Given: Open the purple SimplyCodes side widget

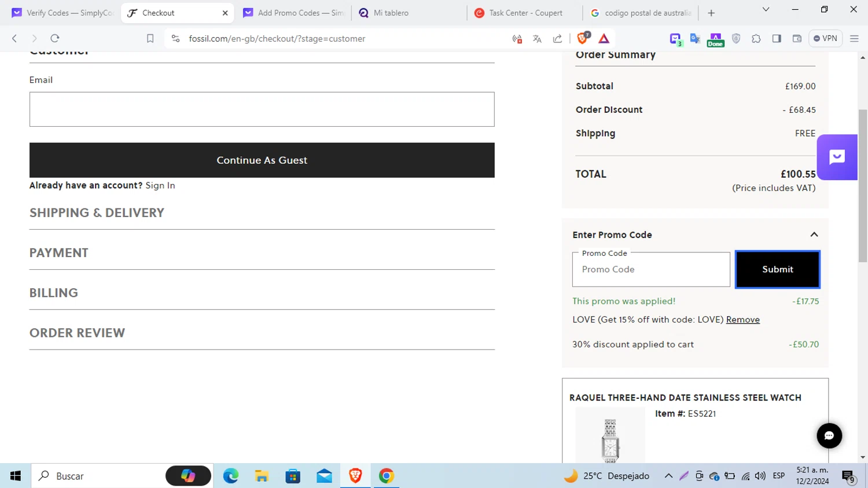Looking at the screenshot, I should [x=837, y=157].
